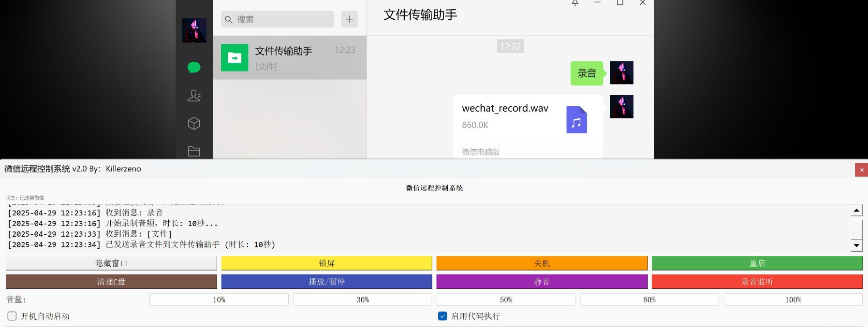The width and height of the screenshot is (868, 327).
Task: Click the green File Transfer icon
Action: tap(235, 57)
